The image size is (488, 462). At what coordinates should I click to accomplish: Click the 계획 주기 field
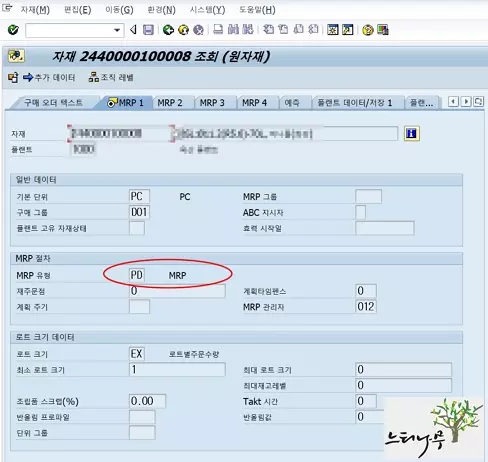(139, 306)
